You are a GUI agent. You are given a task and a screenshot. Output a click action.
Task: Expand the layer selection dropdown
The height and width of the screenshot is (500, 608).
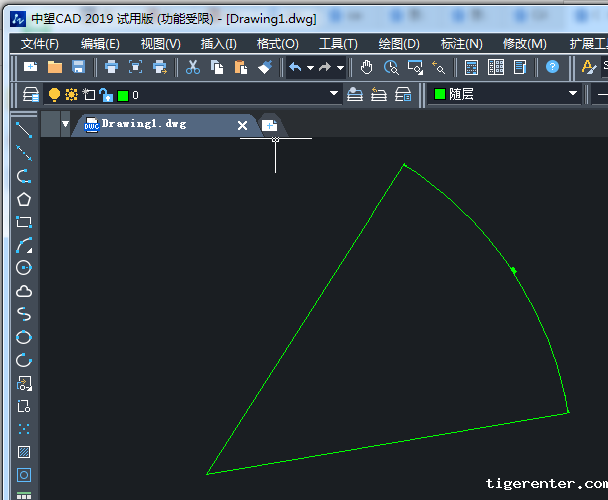(334, 95)
